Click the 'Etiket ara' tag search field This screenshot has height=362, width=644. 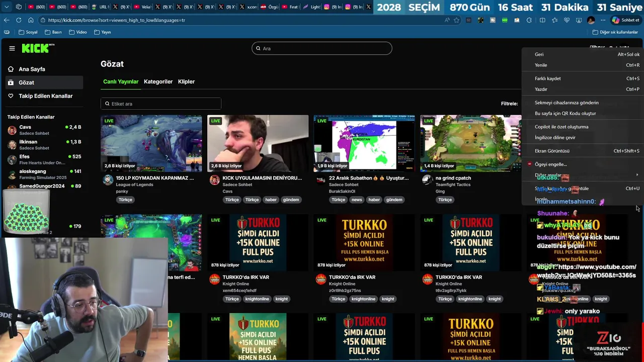161,104
